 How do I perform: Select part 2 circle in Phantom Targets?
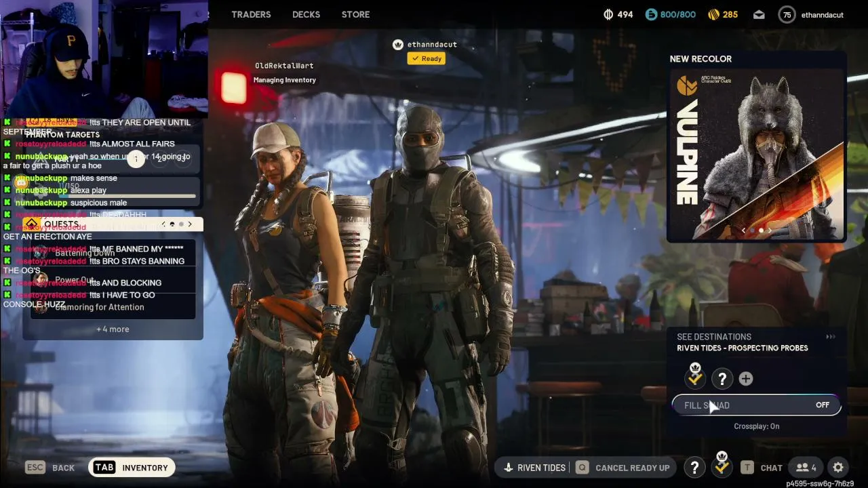coord(160,159)
